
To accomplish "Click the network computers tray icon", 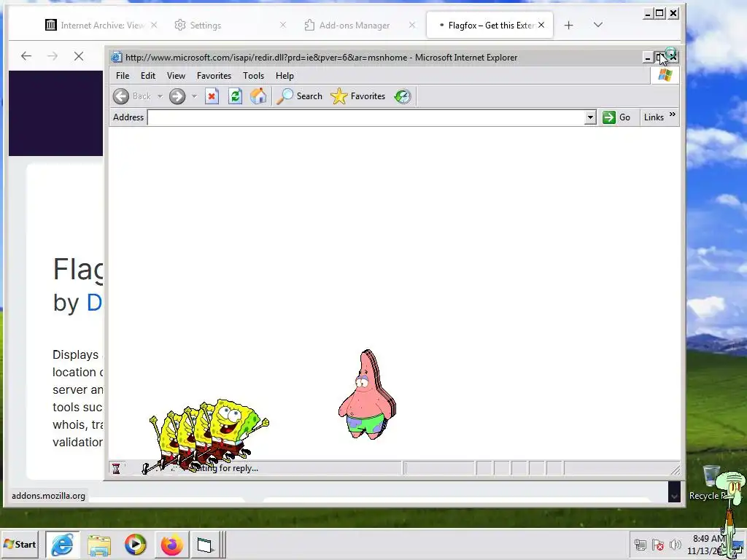I will tap(640, 545).
